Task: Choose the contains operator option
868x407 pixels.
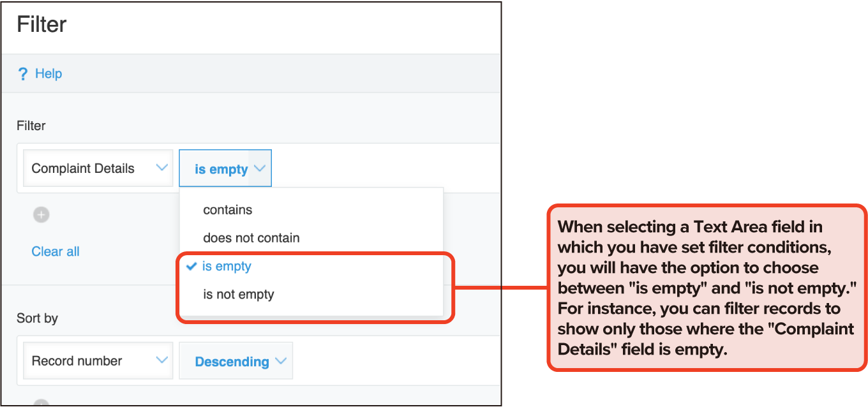Action: click(x=228, y=210)
